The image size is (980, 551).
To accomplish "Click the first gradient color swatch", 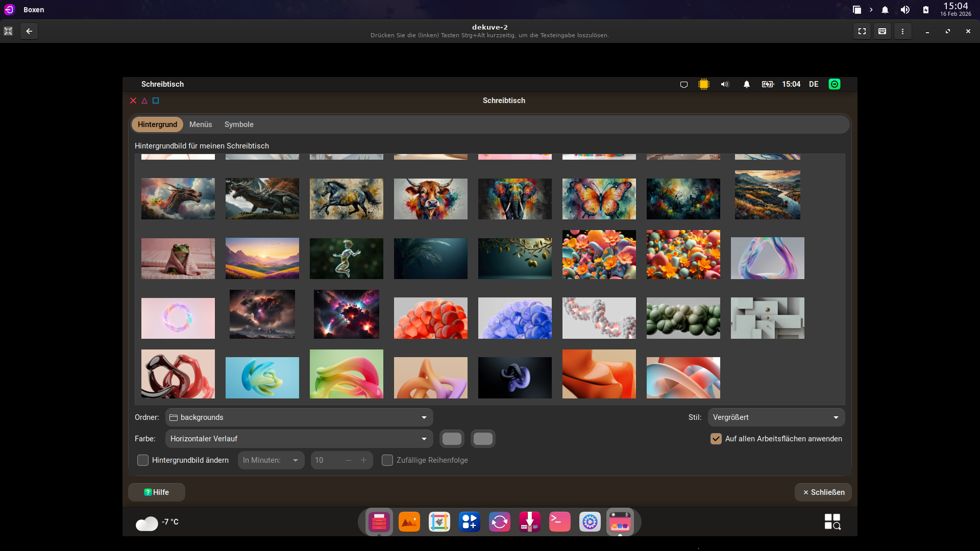I will (452, 439).
